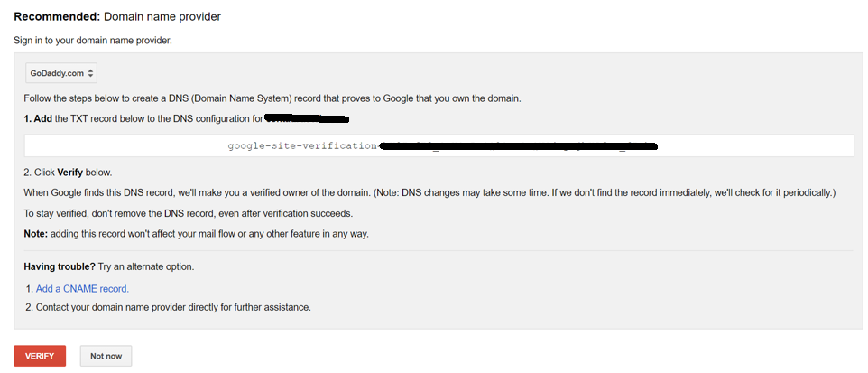Viewport: 868px width, 373px height.
Task: Open the GoDaddy.com provider dropdown
Action: [x=62, y=73]
